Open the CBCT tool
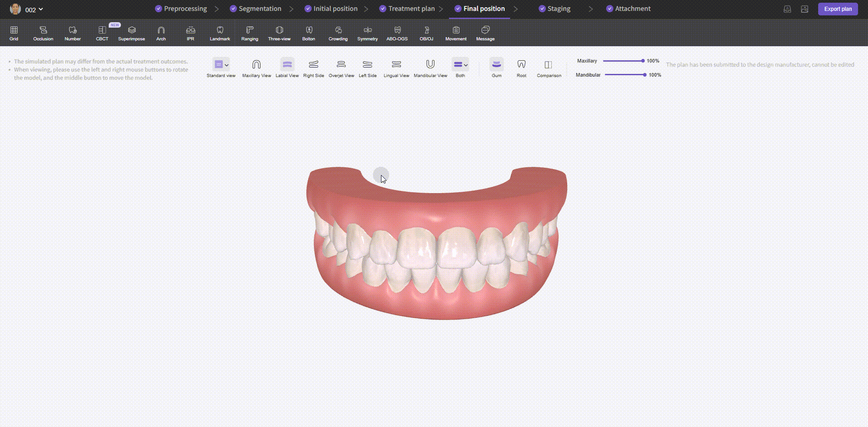Image resolution: width=868 pixels, height=427 pixels. [x=102, y=33]
